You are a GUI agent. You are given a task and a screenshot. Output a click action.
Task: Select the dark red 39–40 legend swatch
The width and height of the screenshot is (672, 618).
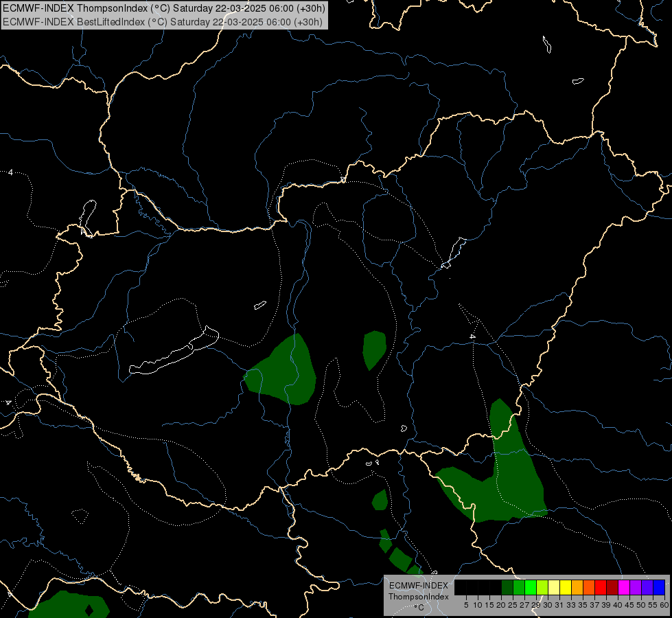612,587
